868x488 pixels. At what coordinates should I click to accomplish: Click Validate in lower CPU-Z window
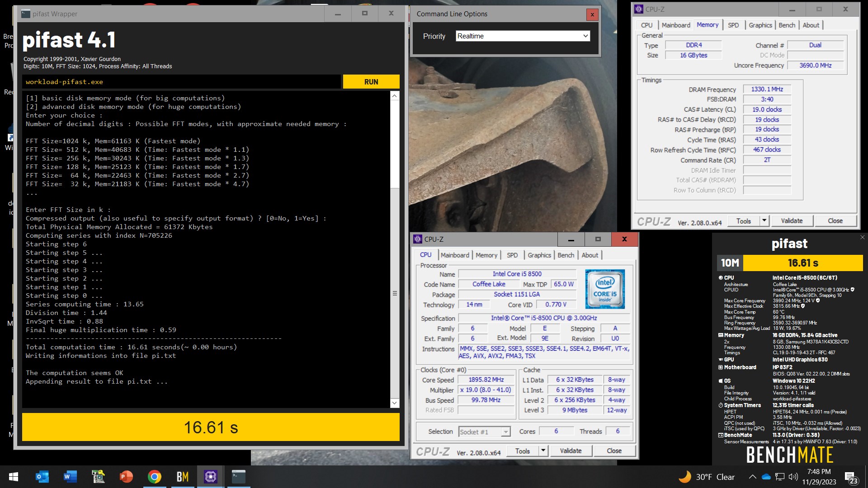[x=571, y=451]
